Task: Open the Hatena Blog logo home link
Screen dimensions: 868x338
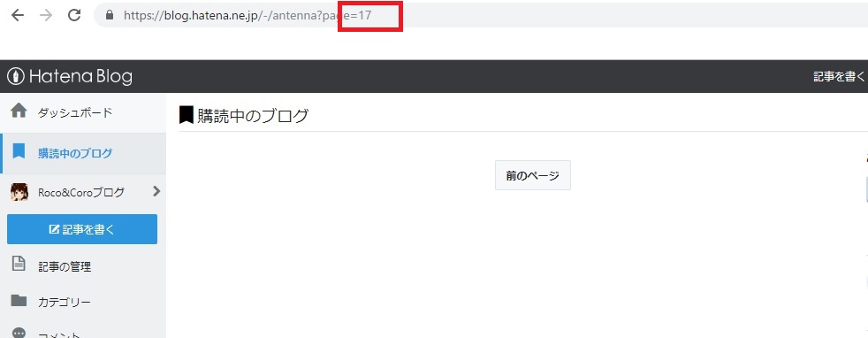Action: coord(70,76)
